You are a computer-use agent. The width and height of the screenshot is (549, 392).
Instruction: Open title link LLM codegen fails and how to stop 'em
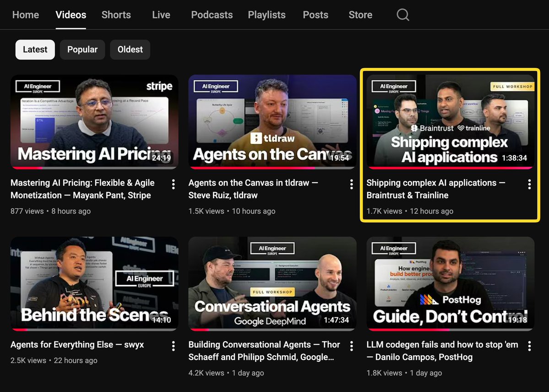pos(443,351)
